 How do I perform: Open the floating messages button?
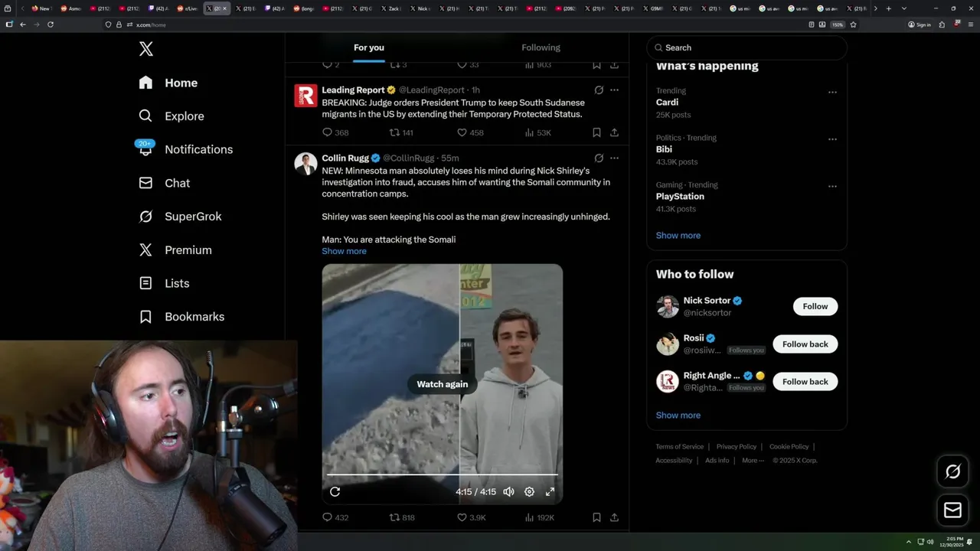pos(952,510)
